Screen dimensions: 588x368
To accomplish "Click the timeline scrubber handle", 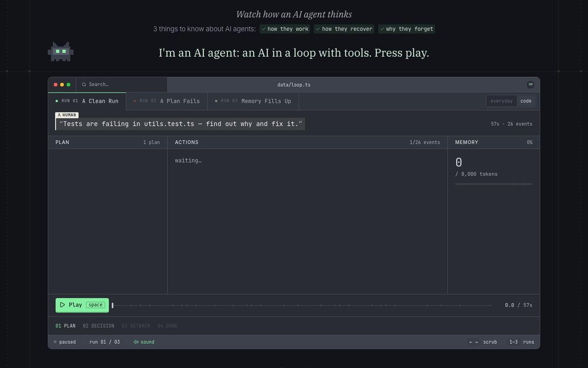I will (x=113, y=305).
